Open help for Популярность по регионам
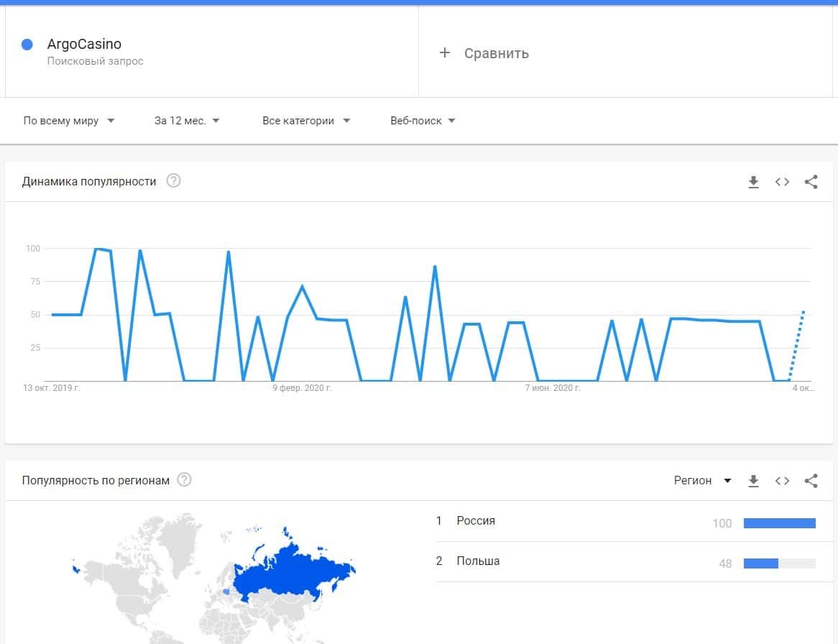 point(184,480)
